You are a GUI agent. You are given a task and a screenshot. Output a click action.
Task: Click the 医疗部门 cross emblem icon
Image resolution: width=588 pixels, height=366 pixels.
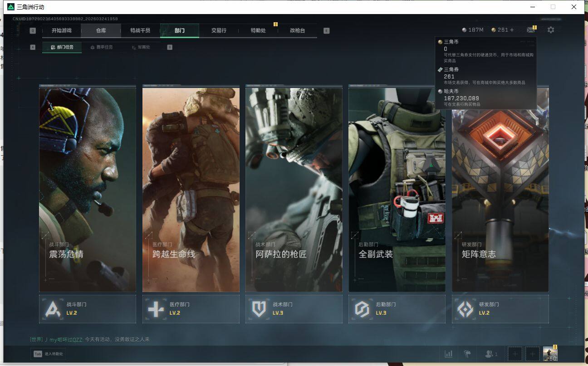[x=156, y=309]
